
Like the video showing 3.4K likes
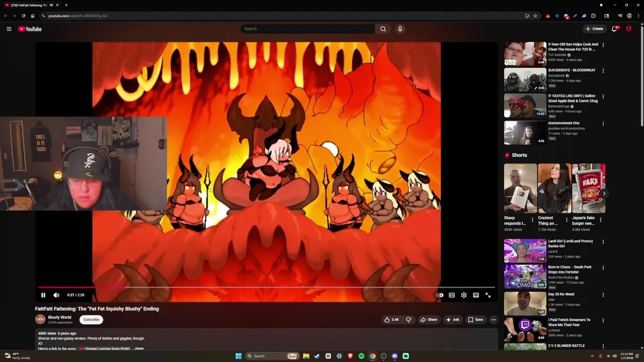[x=392, y=320]
